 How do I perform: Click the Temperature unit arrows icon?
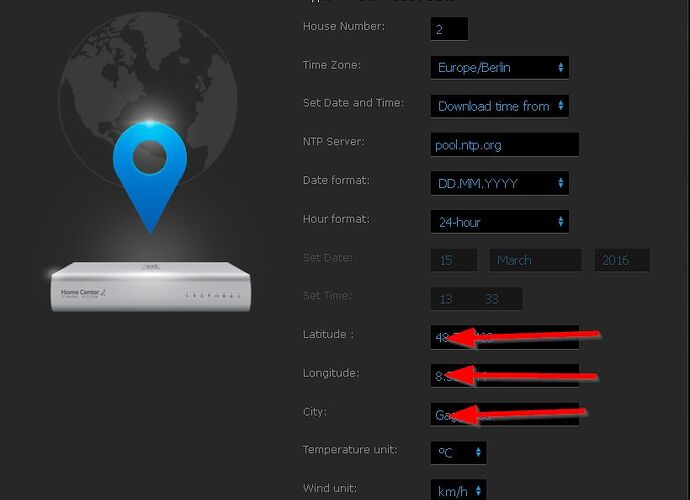point(478,452)
